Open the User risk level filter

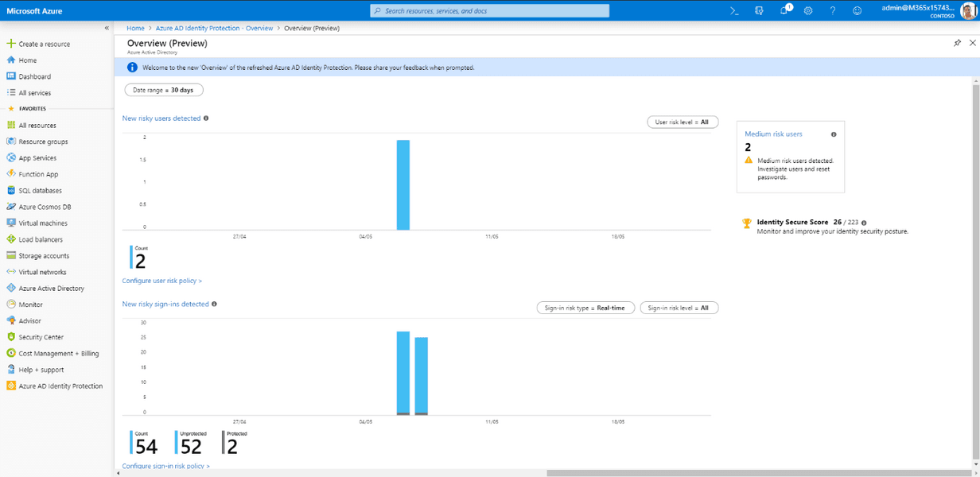(x=682, y=122)
